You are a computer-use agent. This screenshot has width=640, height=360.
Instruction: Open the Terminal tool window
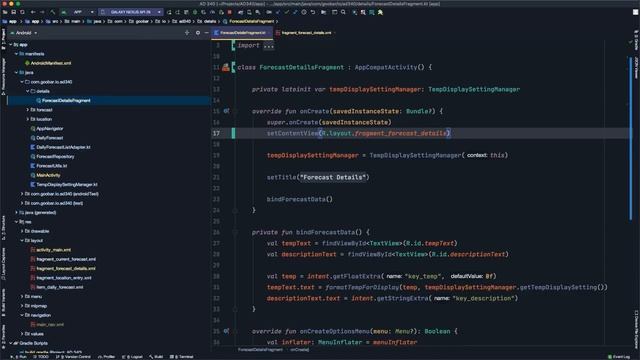point(182,357)
